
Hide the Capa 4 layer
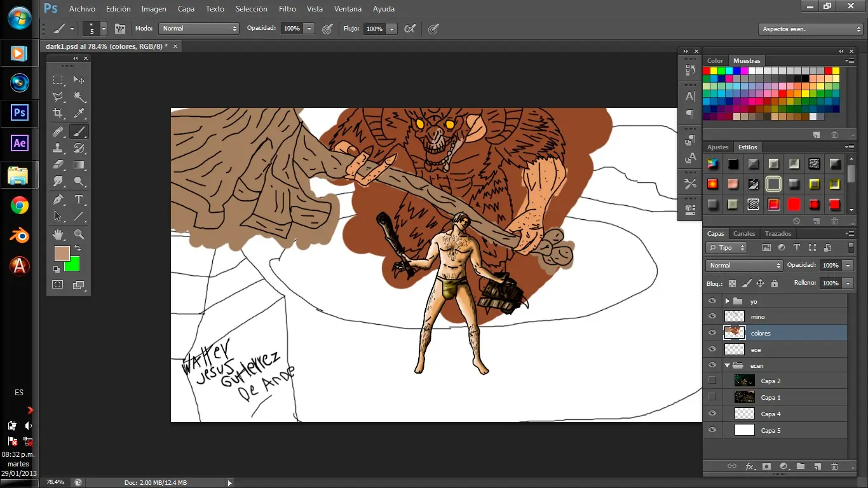pos(712,414)
